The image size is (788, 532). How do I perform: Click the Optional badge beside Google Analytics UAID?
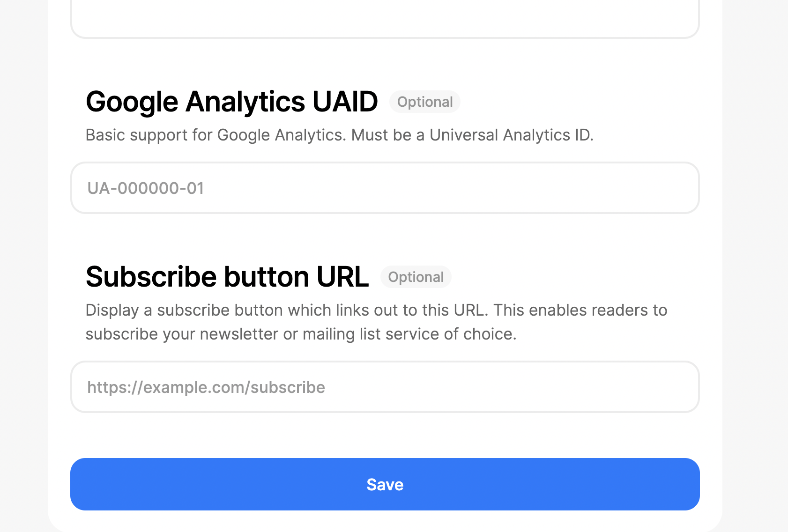(x=425, y=102)
